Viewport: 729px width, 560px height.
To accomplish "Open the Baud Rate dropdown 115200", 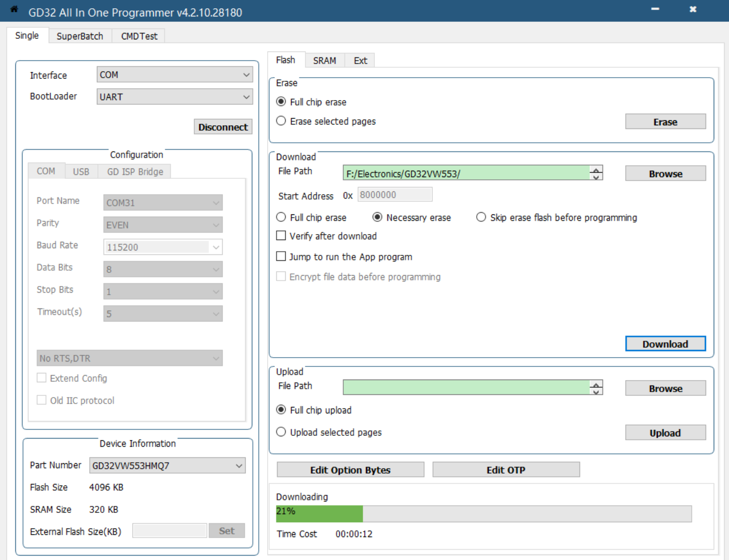I will 163,247.
